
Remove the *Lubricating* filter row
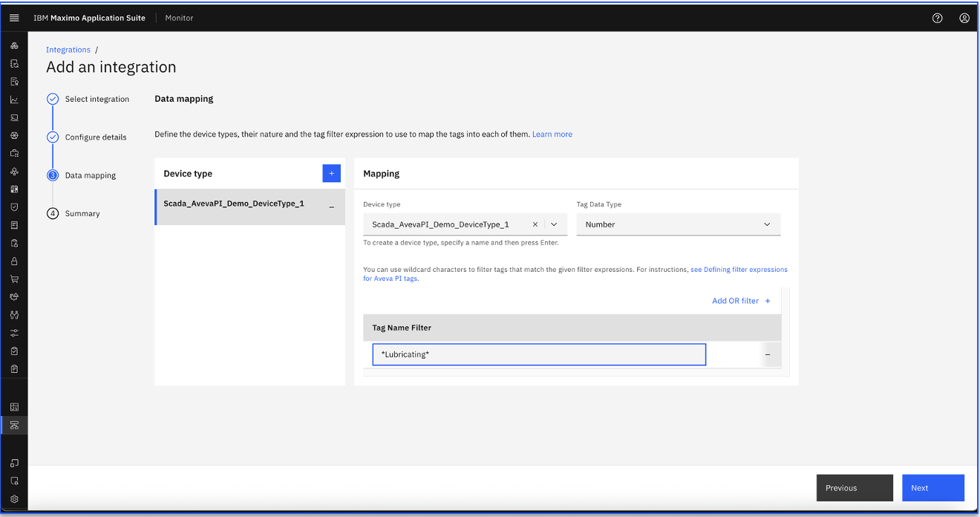pyautogui.click(x=768, y=354)
